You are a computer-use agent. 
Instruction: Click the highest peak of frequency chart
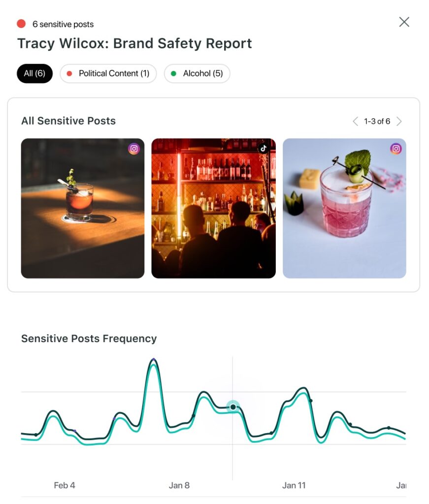click(154, 360)
